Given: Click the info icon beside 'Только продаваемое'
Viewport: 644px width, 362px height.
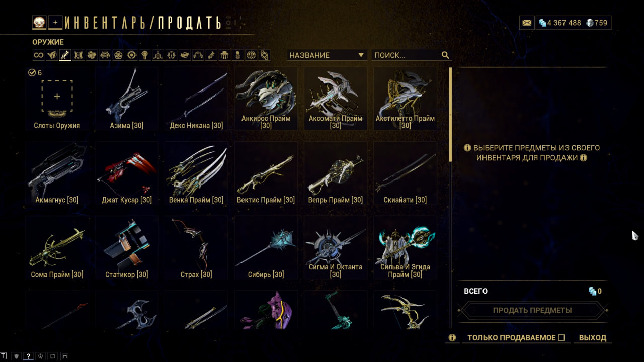Looking at the screenshot, I should click(x=452, y=338).
